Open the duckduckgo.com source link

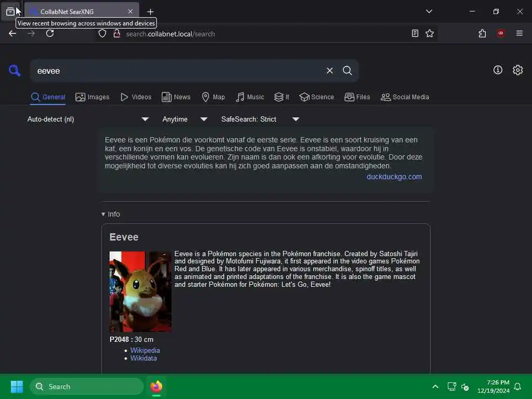click(x=394, y=177)
